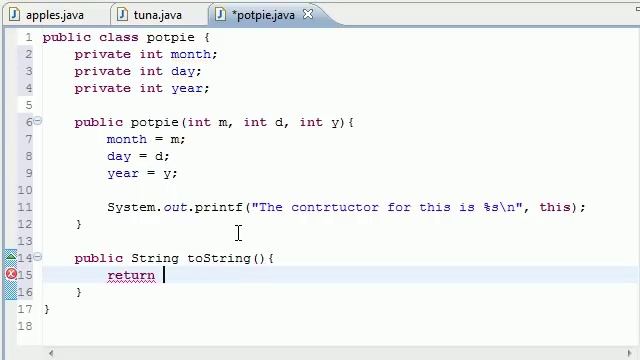This screenshot has height=360, width=640.
Task: Click the error marker on line 15
Action: tap(11, 274)
